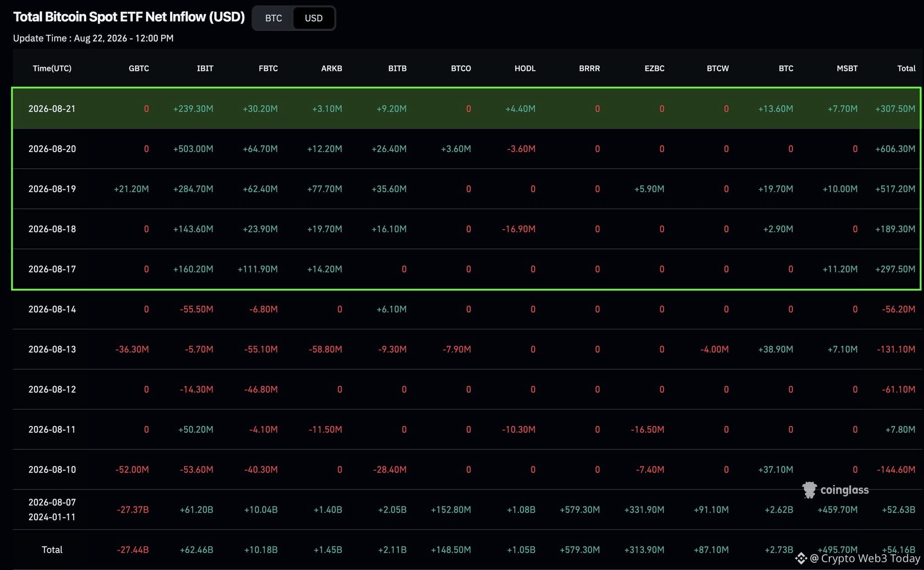
Task: Click the HODL column header
Action: (x=525, y=68)
